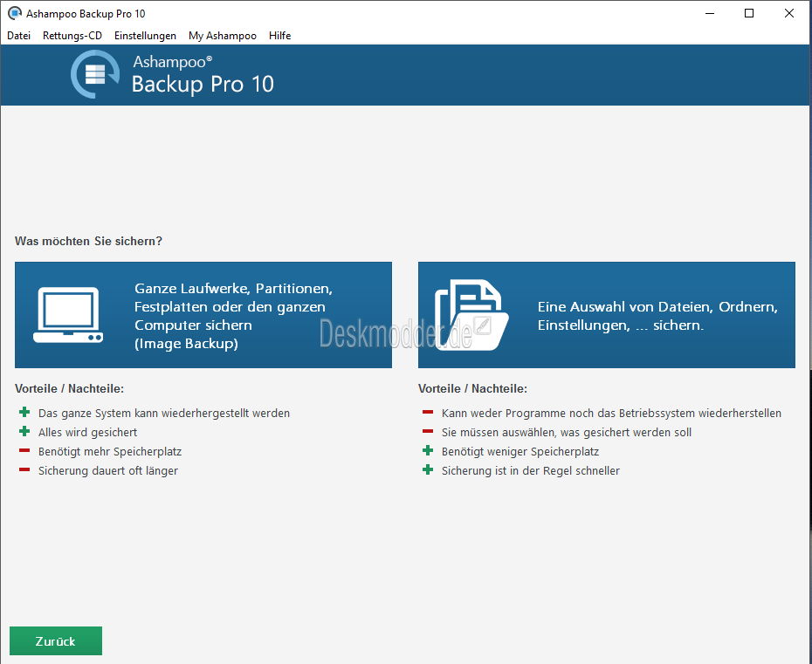This screenshot has width=812, height=664.
Task: Click the text 'Benötigt weniger Speicherplatz'
Action: pyautogui.click(x=520, y=451)
